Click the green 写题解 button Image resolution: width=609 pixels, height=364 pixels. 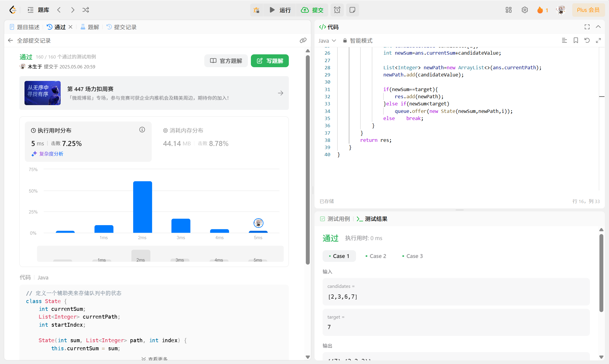coord(270,61)
